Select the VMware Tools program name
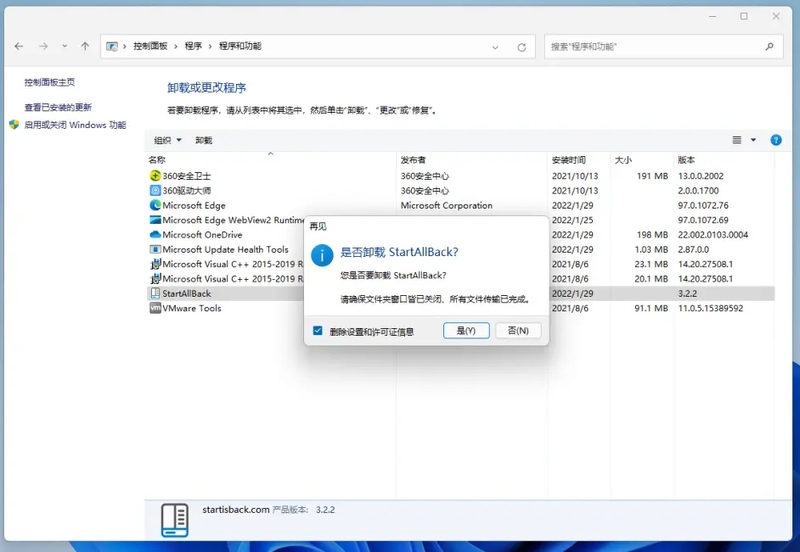The width and height of the screenshot is (800, 552). (192, 308)
